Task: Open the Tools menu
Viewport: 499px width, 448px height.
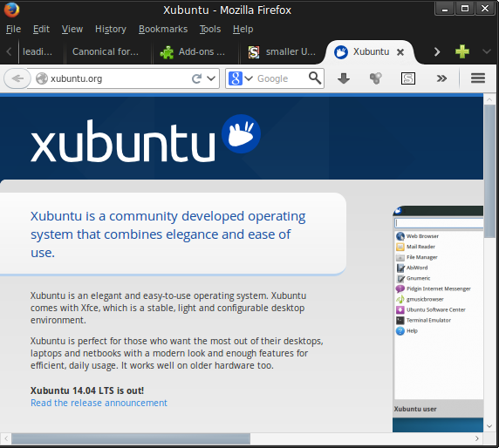Action: pyautogui.click(x=210, y=30)
